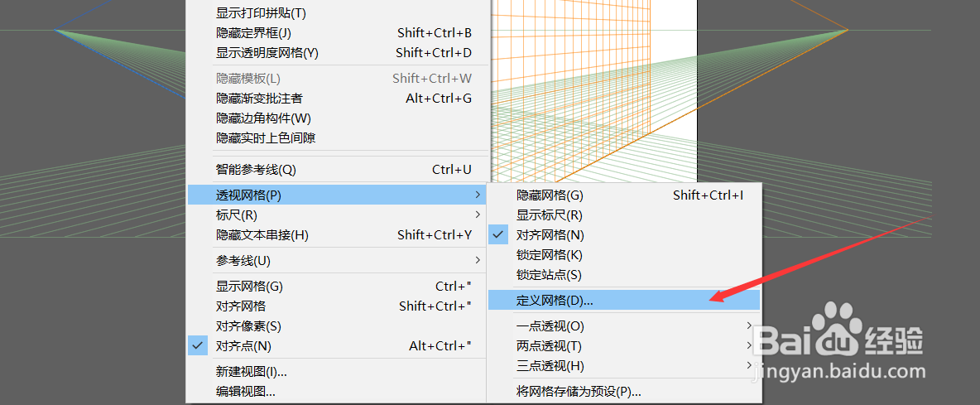Choose 将网格存储为预设(P)... item
This screenshot has width=980, height=405.
coord(624,392)
